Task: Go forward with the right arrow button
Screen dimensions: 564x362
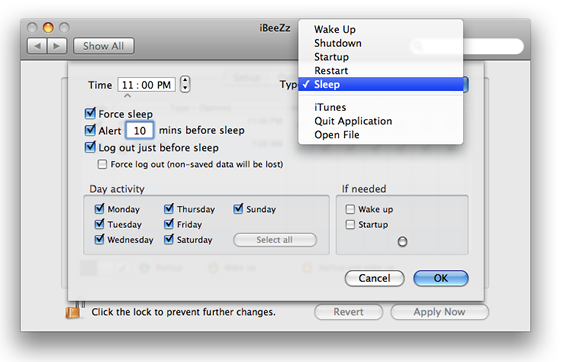Action: 57,46
